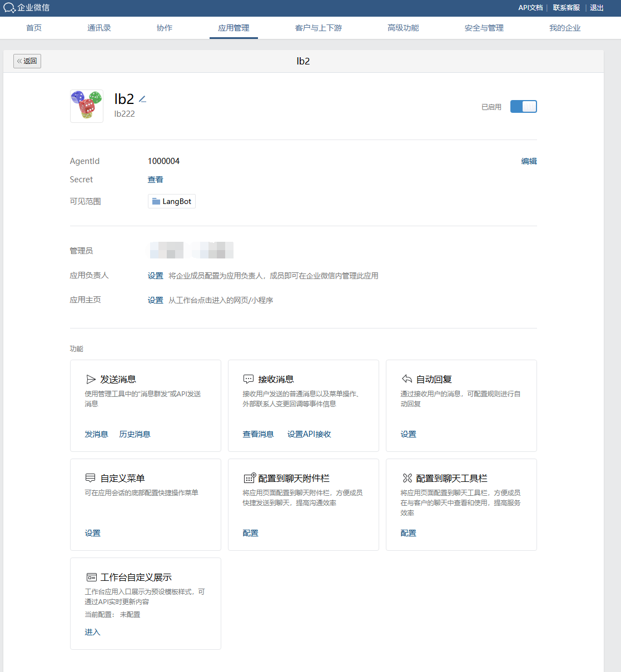Click the keypad icon on 配置到聊天附件栏 card
The image size is (621, 672).
[249, 477]
